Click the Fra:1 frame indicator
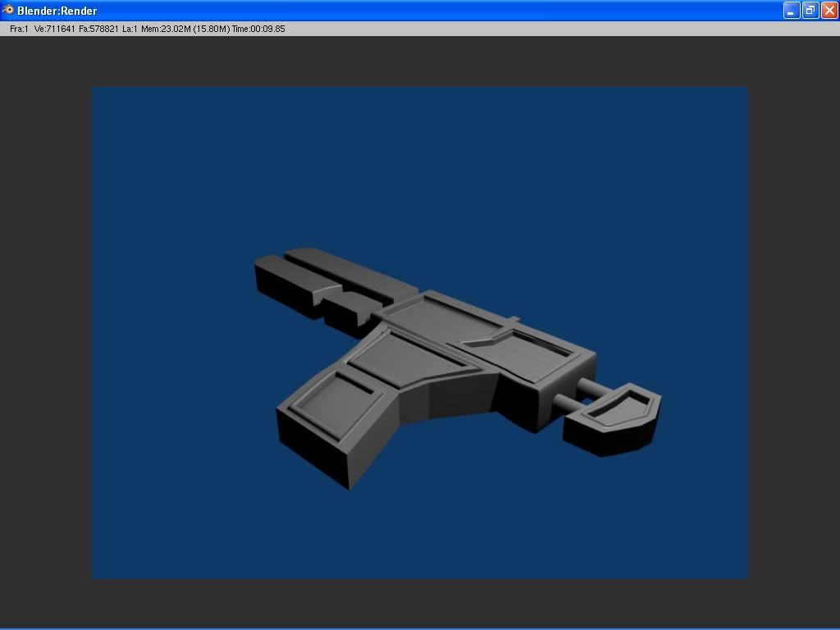The height and width of the screenshot is (630, 840). [x=19, y=29]
